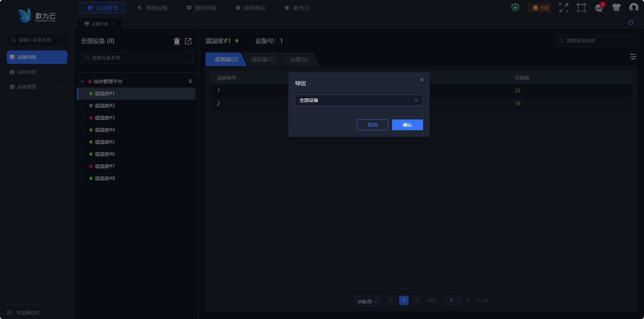Click the export icon beside 全部设备
Screen dimensions: 644x319
(x=188, y=41)
